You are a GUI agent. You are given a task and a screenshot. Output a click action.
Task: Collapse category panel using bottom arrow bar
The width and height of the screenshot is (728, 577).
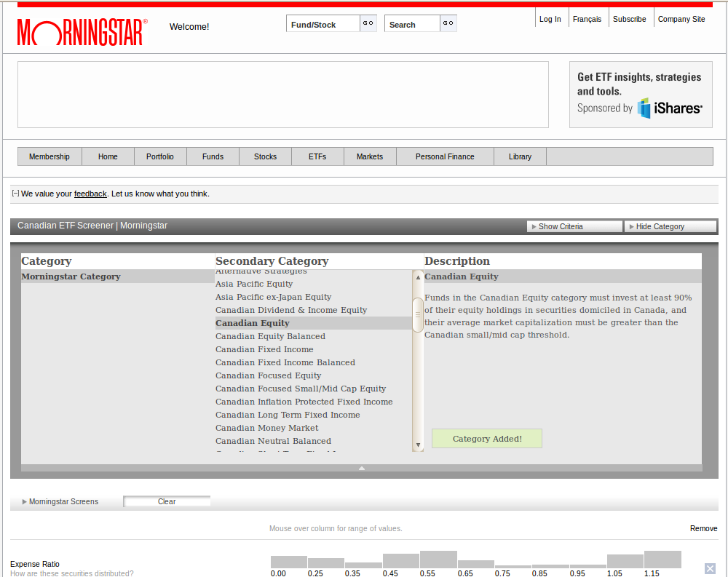(x=362, y=468)
